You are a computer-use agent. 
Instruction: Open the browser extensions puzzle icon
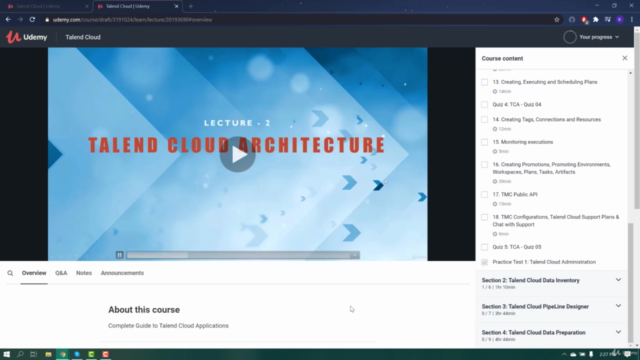tap(596, 20)
